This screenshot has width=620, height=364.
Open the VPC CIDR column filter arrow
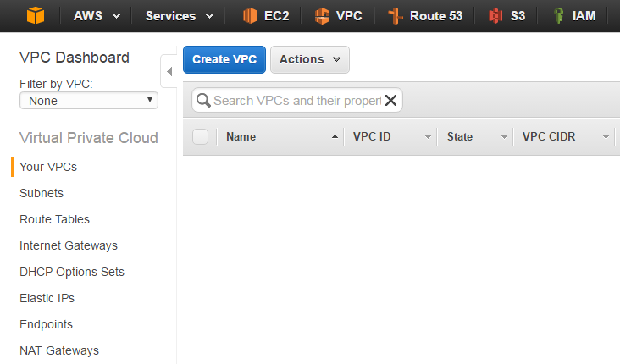tap(606, 136)
